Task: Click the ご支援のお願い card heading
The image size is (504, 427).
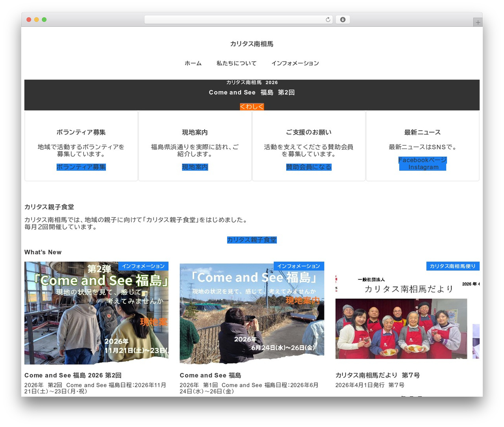Action: point(309,132)
